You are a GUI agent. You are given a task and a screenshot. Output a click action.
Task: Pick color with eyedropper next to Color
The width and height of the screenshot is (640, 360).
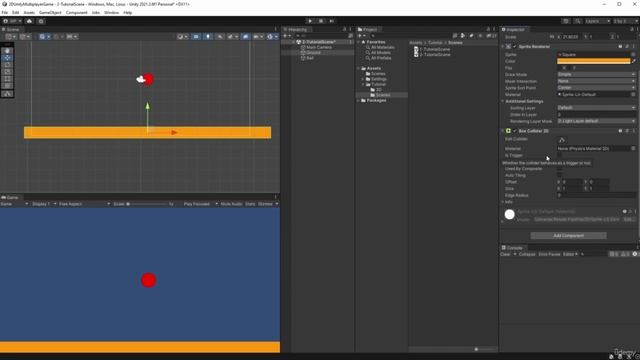634,61
